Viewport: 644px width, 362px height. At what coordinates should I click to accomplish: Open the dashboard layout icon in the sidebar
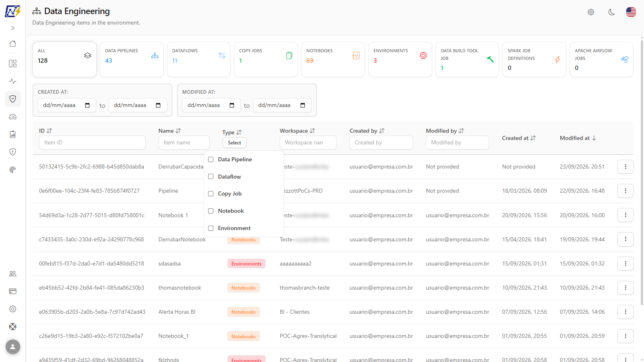tap(13, 64)
